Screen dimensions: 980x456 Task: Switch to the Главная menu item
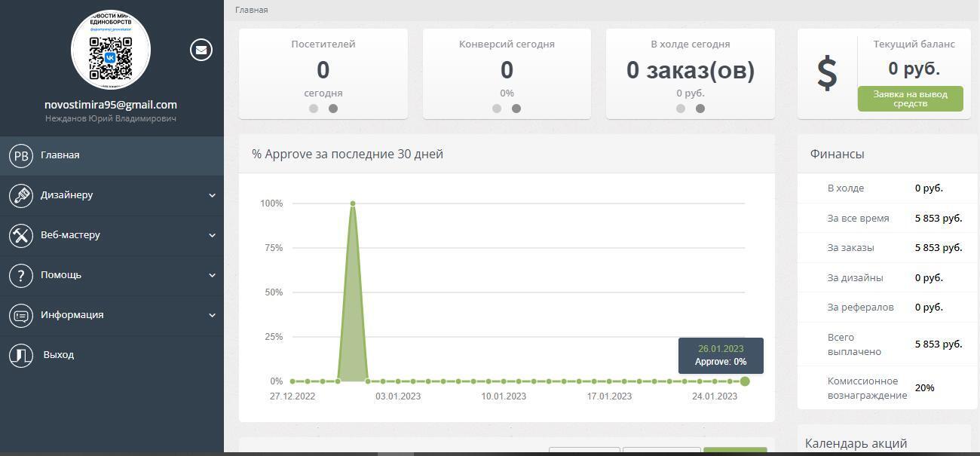tap(60, 155)
